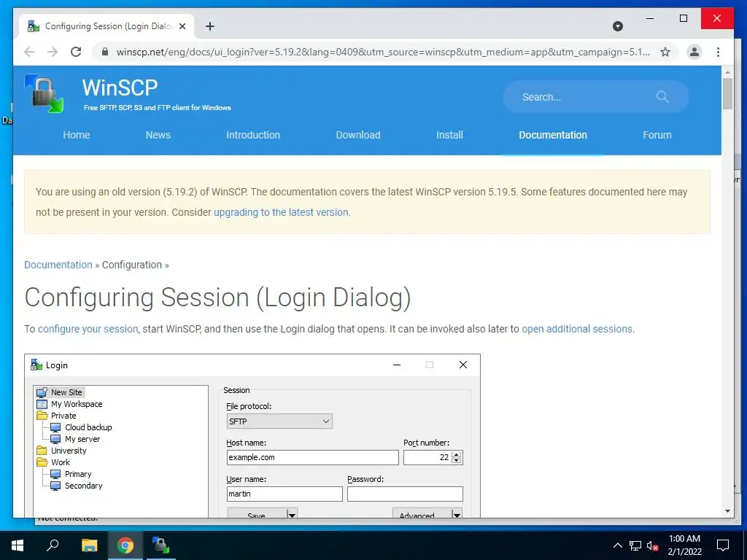Click the Port number spinner arrows

pos(457,458)
